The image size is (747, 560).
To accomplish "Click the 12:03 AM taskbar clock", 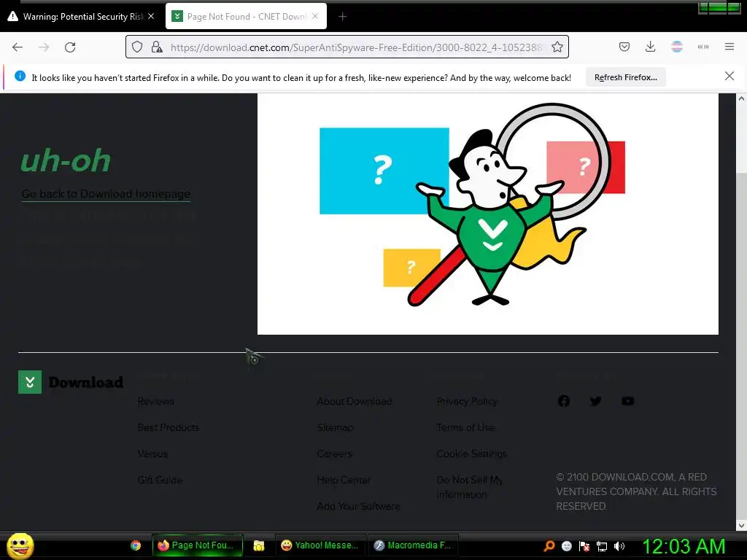I will tap(683, 545).
